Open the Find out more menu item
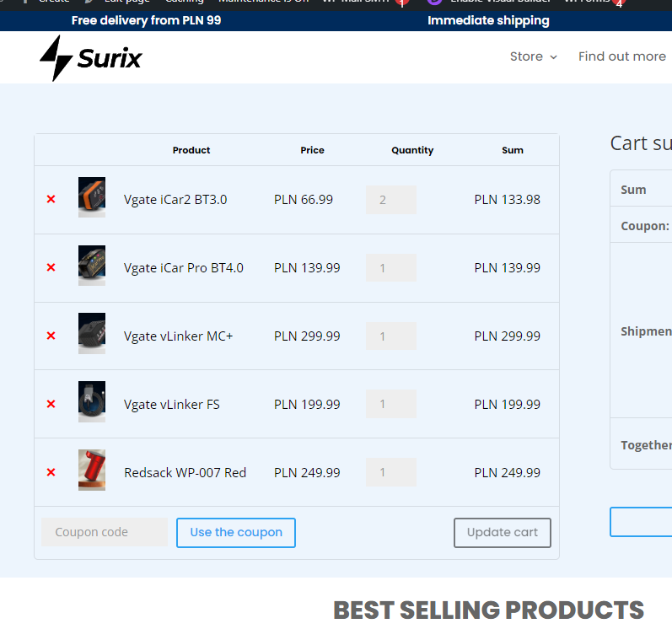 tap(622, 56)
